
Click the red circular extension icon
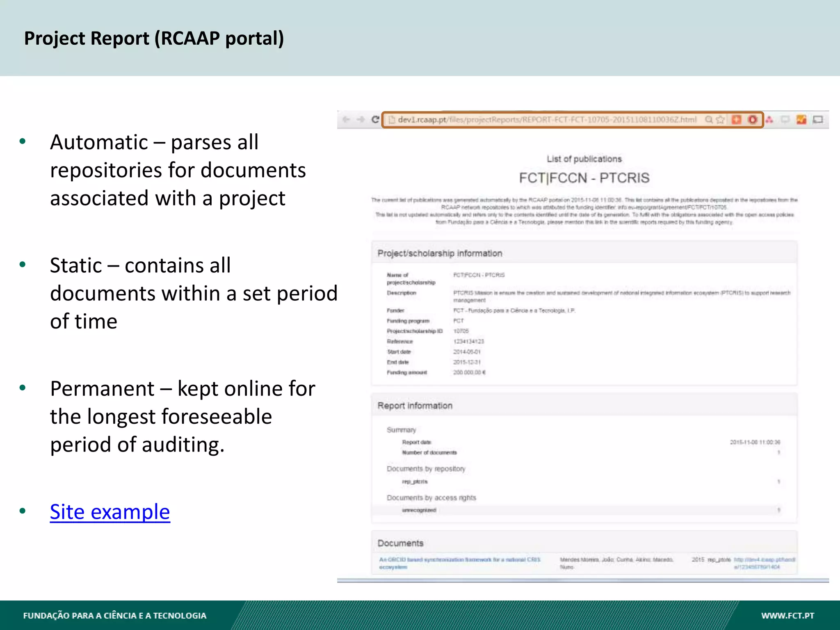(x=753, y=119)
